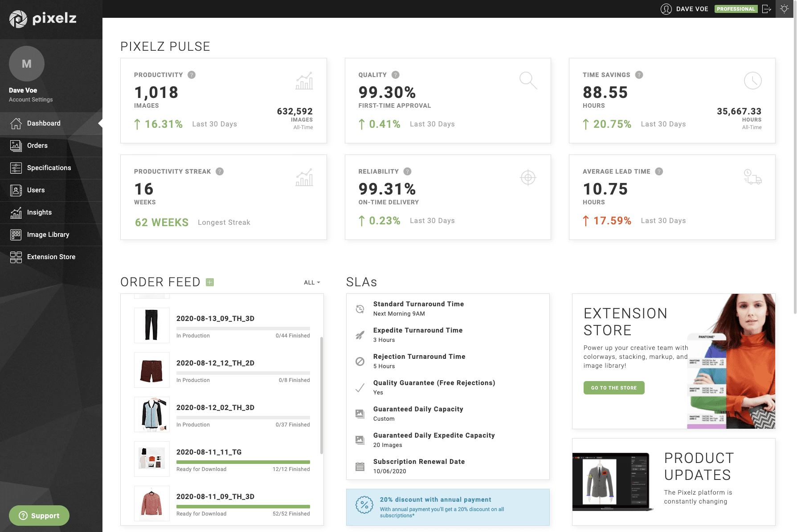797x532 pixels.
Task: Open Average Lead Time help tooltip icon
Action: (659, 171)
